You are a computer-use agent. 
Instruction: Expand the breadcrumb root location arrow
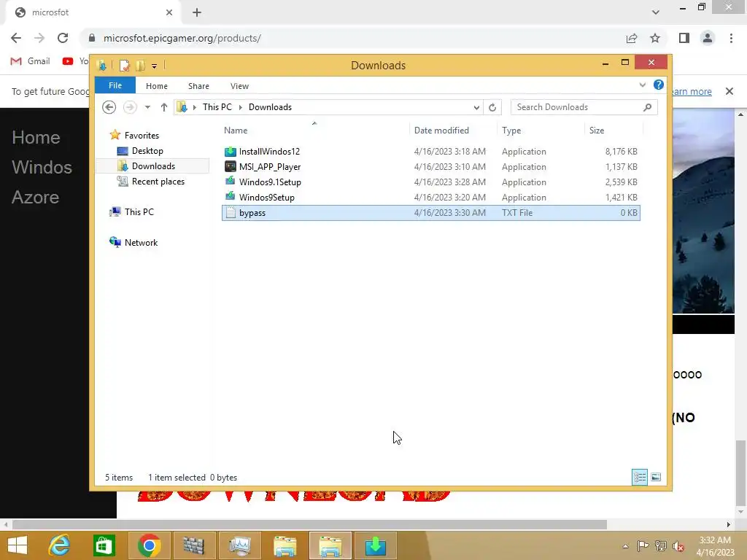[x=194, y=107]
